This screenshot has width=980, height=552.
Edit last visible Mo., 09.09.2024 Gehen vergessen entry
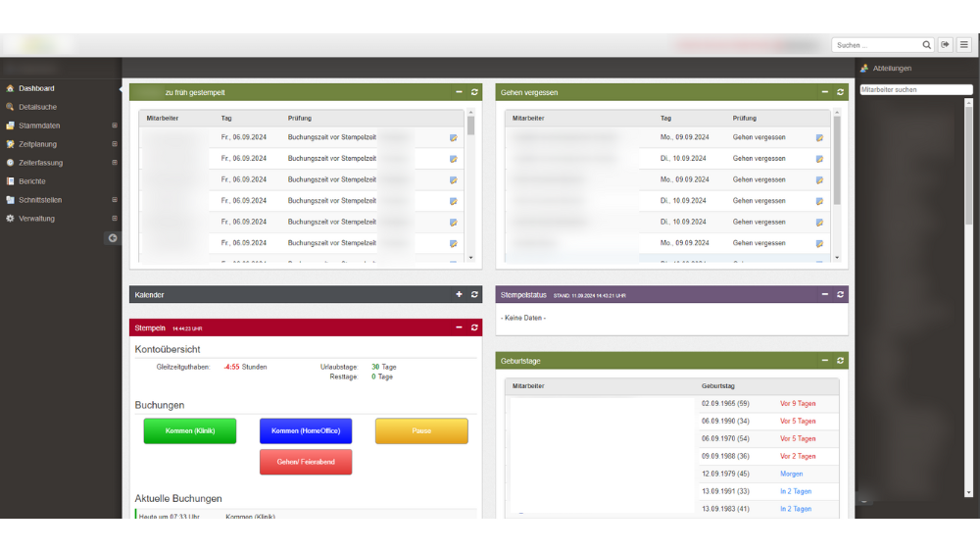[x=819, y=243]
